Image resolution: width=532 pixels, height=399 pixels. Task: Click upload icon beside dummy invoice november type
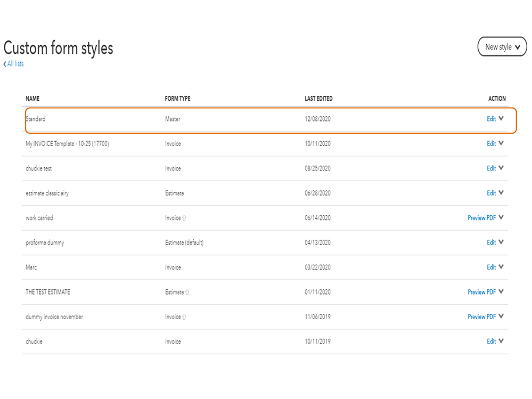pyautogui.click(x=184, y=317)
